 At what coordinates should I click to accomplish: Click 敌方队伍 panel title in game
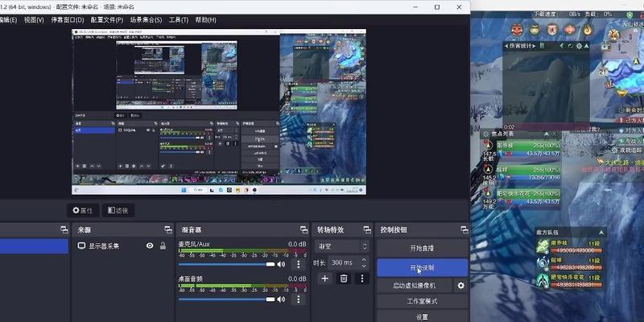click(x=547, y=232)
